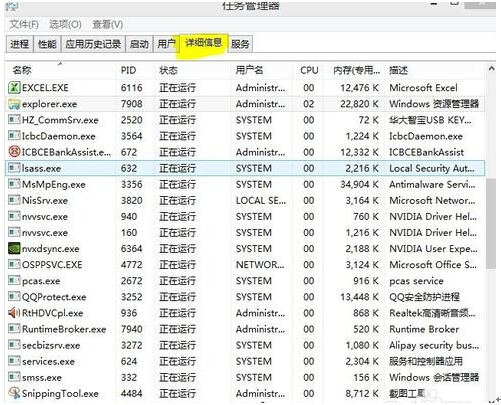Click the OSPPSVC.EXE process icon

tap(14, 265)
